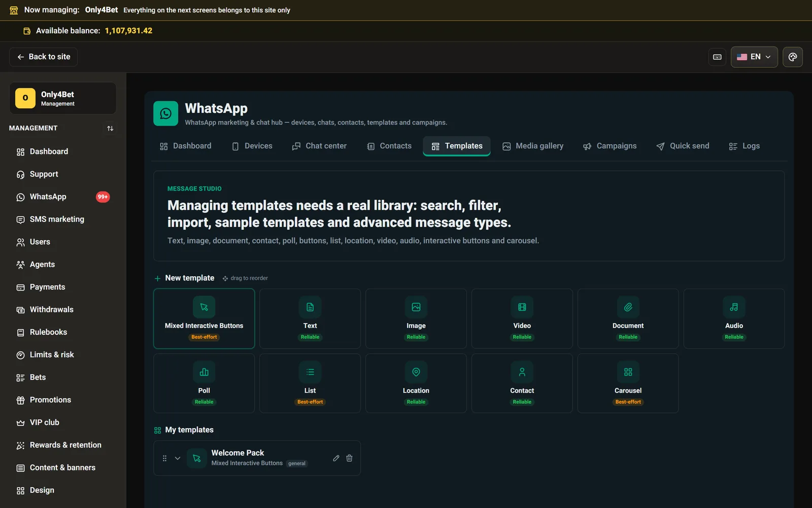Click the keyboard icon button in header
This screenshot has width=812, height=508.
tap(717, 57)
